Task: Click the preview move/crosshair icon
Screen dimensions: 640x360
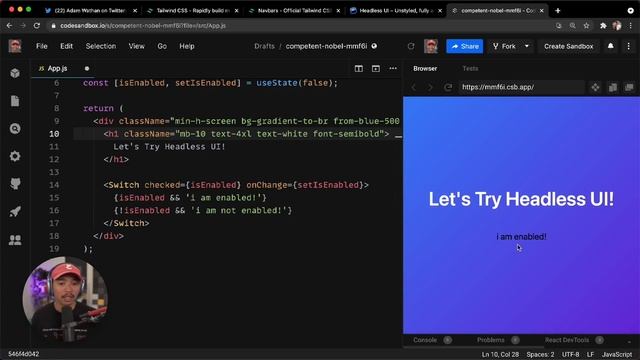Action: (x=596, y=87)
